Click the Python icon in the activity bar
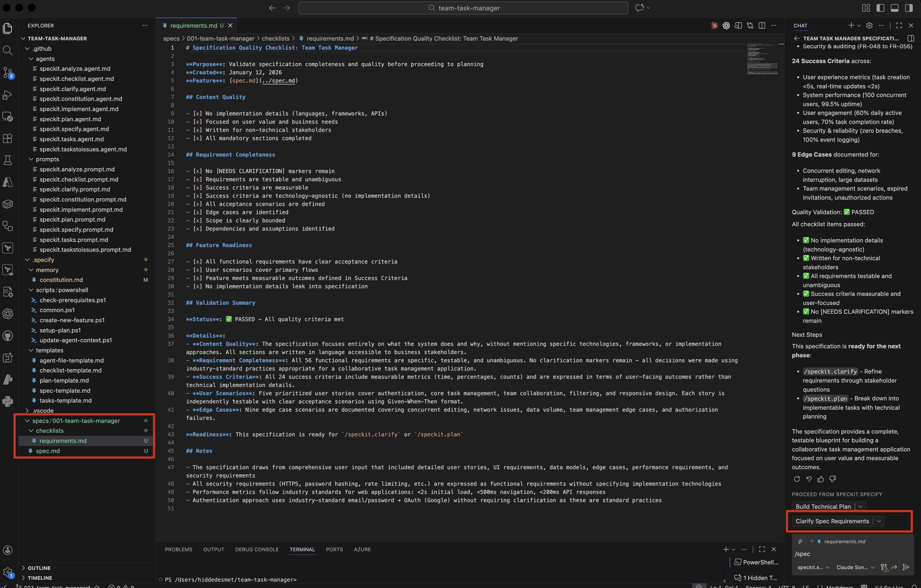The image size is (921, 588). [x=8, y=402]
